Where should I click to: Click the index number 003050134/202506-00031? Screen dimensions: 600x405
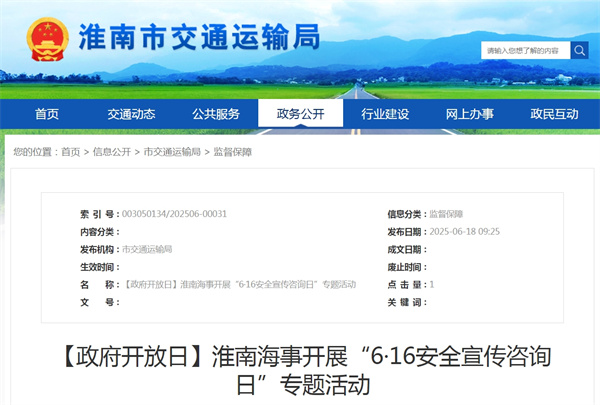tap(174, 214)
